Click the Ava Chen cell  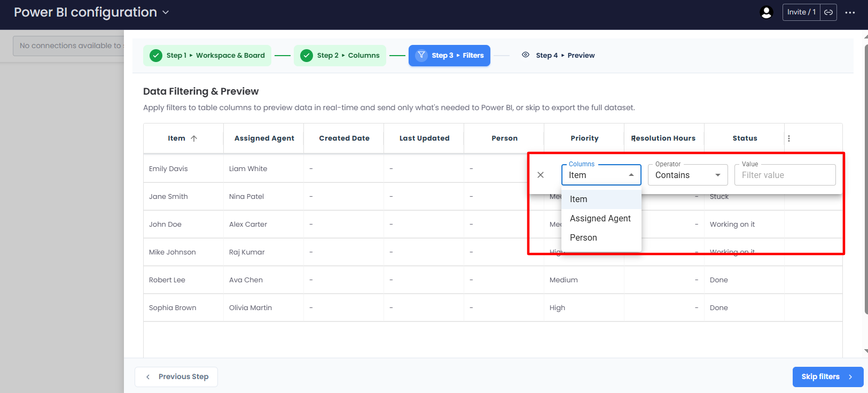point(264,280)
